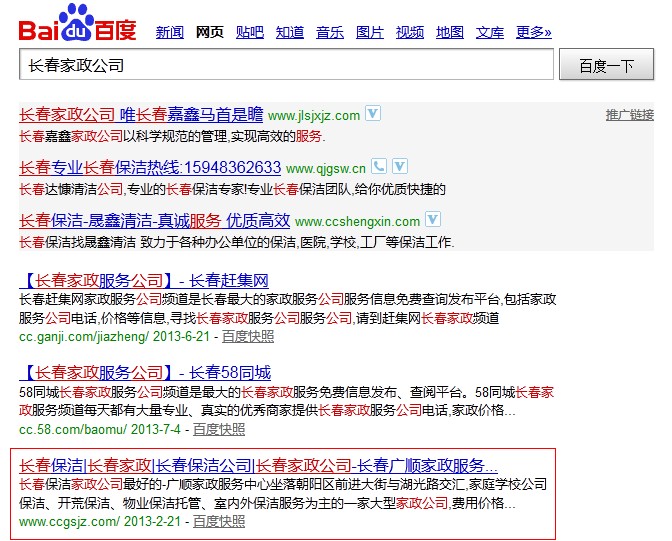Image resolution: width=672 pixels, height=541 pixels.
Task: Open 百度快照 for cc.58.com result
Action: [219, 429]
